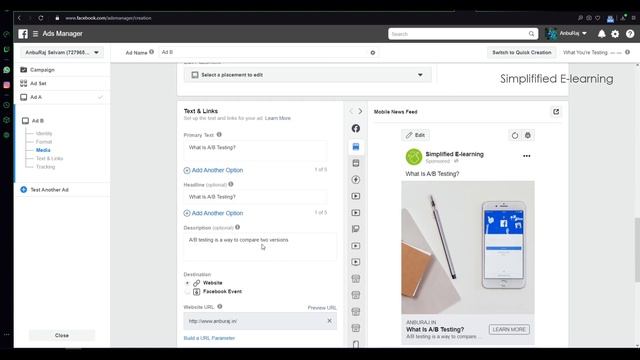Focus the Description text area

tap(260, 247)
